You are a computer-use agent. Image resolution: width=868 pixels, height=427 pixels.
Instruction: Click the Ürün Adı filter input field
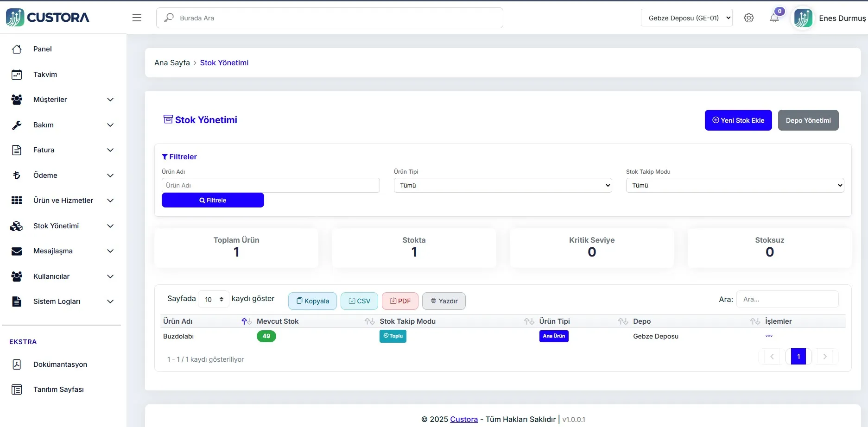[271, 185]
